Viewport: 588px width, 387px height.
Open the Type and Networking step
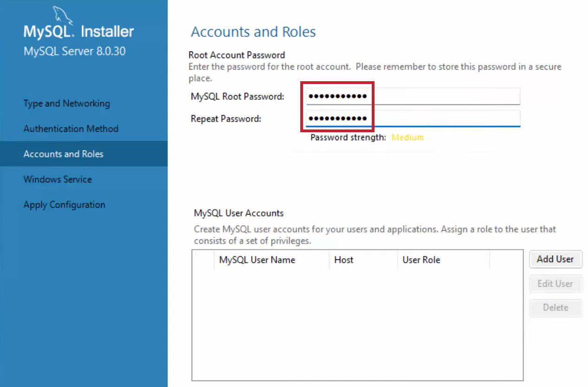(66, 103)
